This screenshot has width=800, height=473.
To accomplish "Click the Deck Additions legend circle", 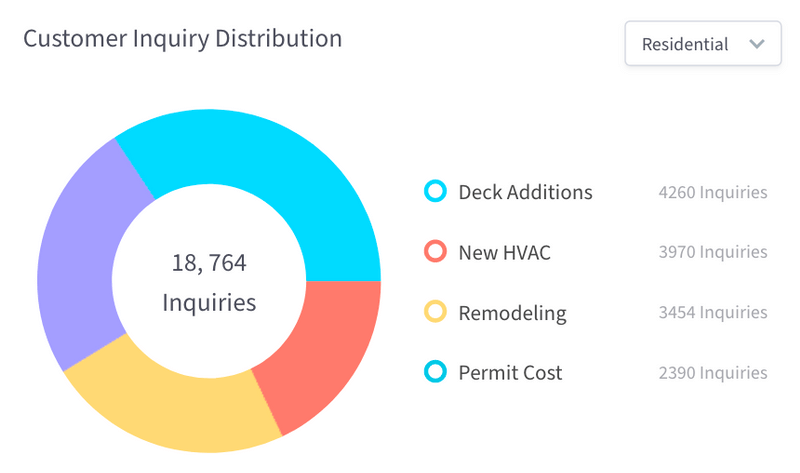I will pyautogui.click(x=435, y=192).
